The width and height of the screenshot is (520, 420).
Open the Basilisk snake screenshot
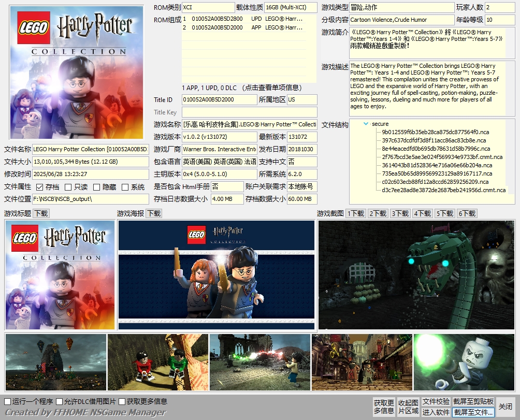[416, 275]
